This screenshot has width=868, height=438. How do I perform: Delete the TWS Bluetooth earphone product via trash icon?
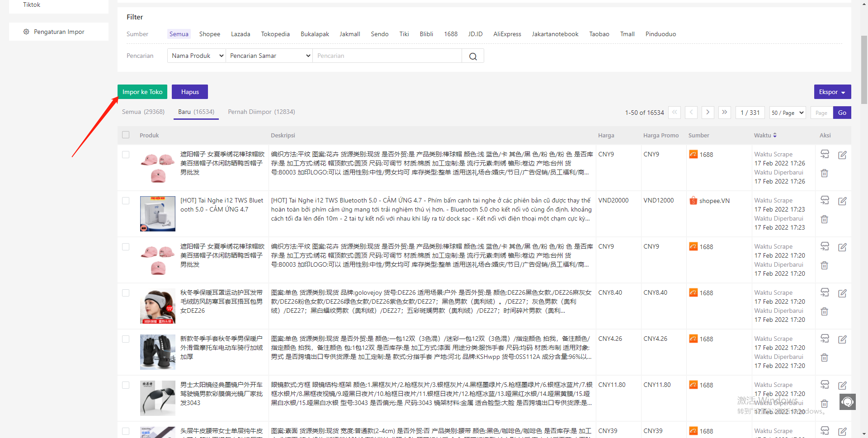coord(824,219)
